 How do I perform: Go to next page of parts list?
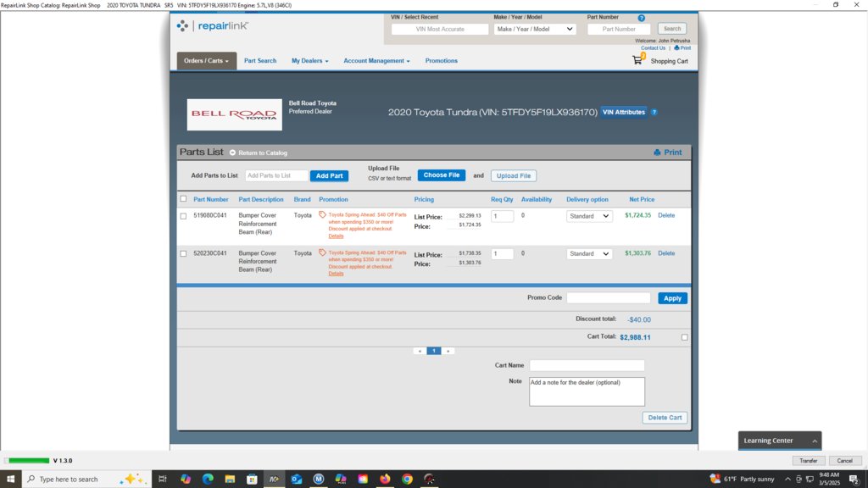pos(448,351)
